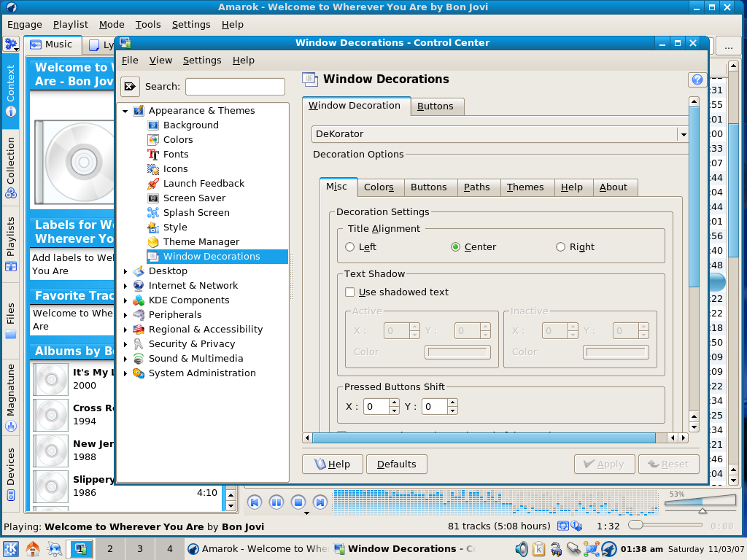Screen dimensions: 747x560
Task: Click the Amarok track position slider
Action: pos(665,525)
